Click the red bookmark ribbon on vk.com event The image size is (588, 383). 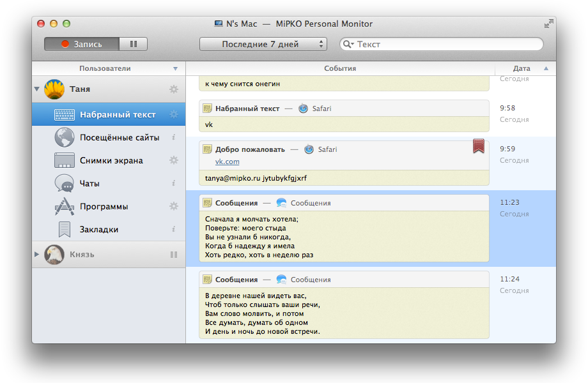tap(479, 146)
